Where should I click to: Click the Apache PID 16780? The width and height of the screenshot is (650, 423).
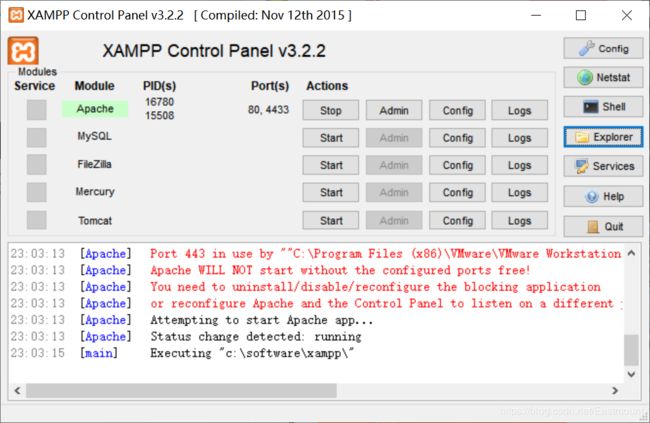(159, 102)
